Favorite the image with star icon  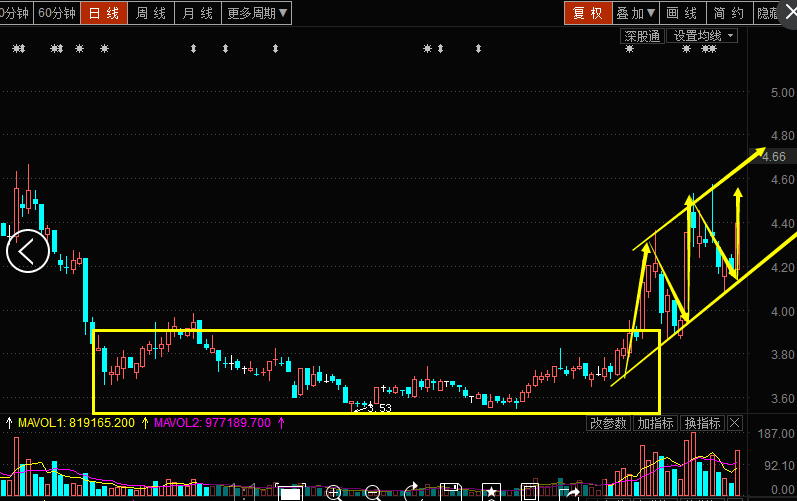pyautogui.click(x=491, y=492)
